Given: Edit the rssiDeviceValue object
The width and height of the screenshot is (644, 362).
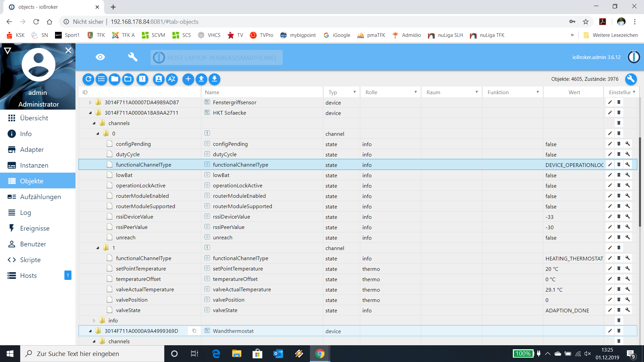Looking at the screenshot, I should click(610, 217).
